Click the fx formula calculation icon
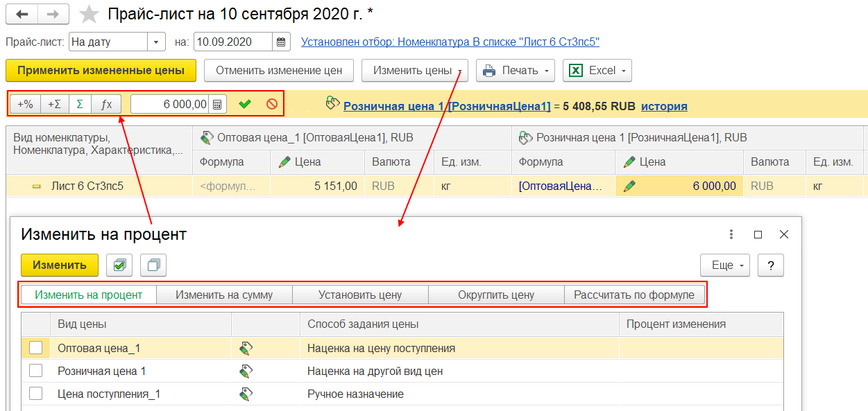The image size is (868, 411). pos(106,104)
